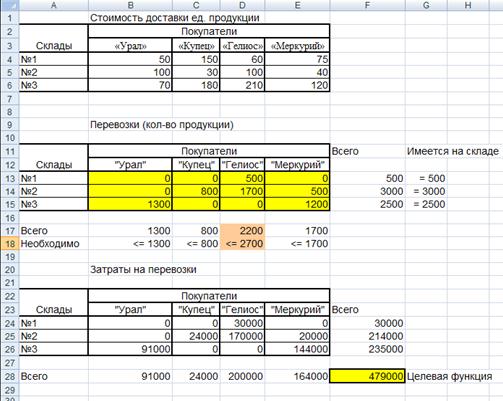The height and width of the screenshot is (401, 503).
Task: Select the 'Перевозки (кол-во продукции)' cell
Action: pos(162,125)
